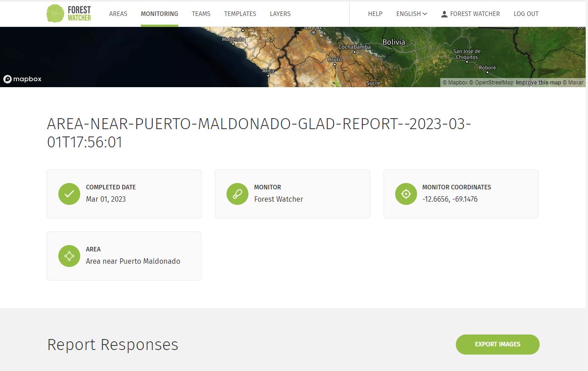
Task: Click the footprint Monitor icon
Action: (237, 194)
